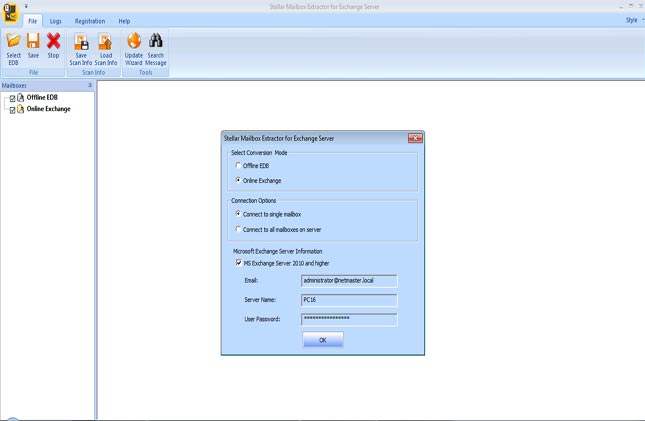Click the Save Scan Info icon
645x421 pixels.
tap(81, 41)
